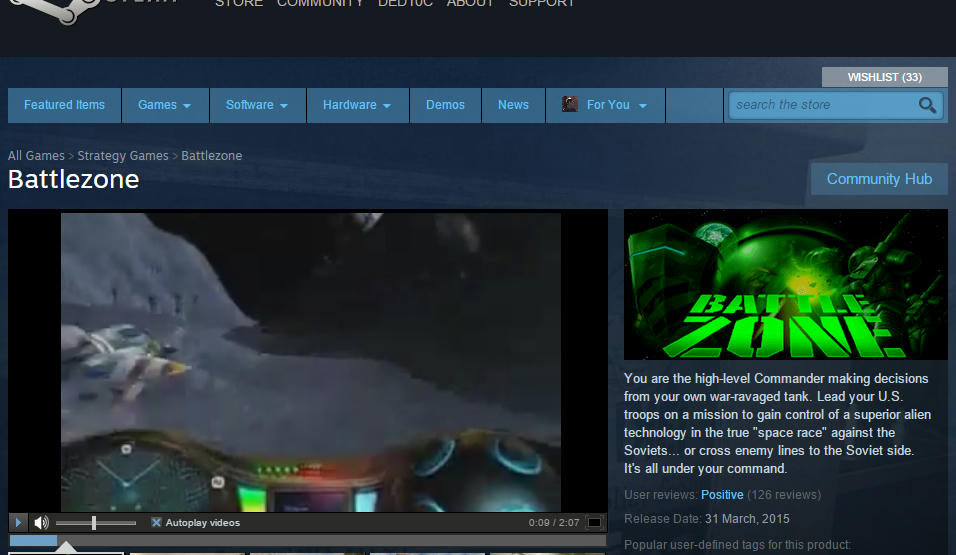This screenshot has width=956, height=555.
Task: Open video fullscreen mode icon
Action: point(594,523)
